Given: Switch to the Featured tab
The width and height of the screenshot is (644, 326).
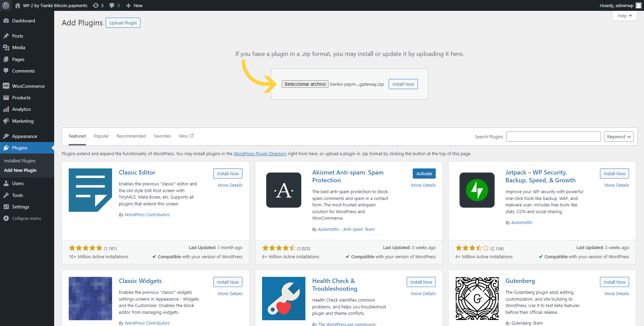Looking at the screenshot, I should 77,136.
